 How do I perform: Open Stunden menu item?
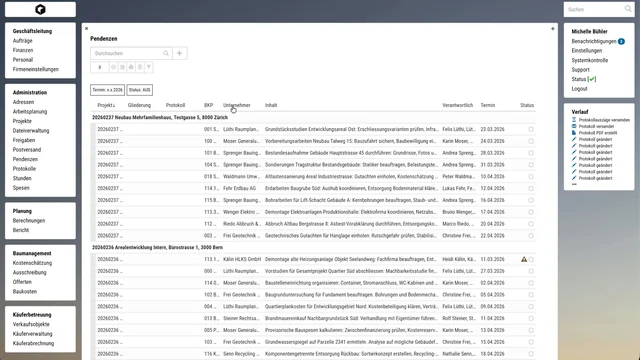pos(22,178)
